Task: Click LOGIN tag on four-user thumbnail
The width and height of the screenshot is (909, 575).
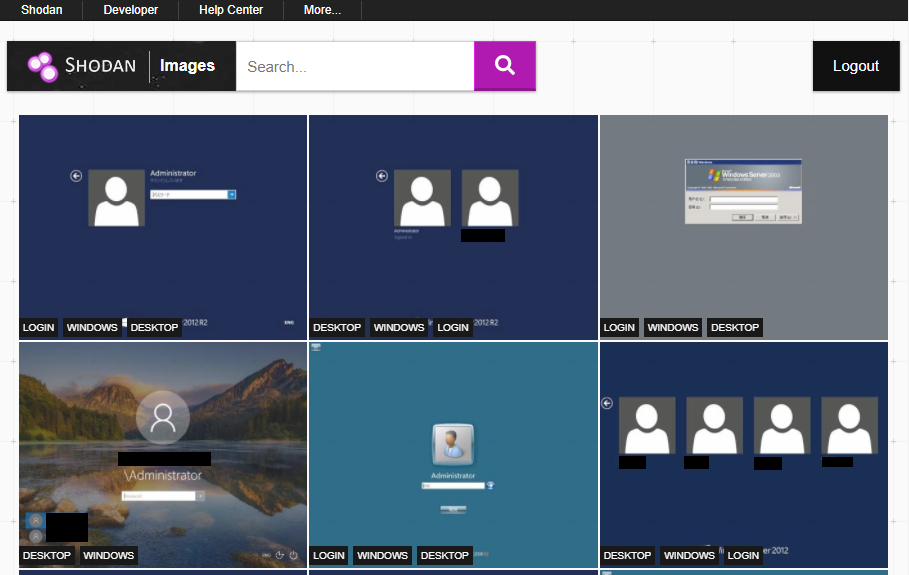Action: pyautogui.click(x=743, y=555)
